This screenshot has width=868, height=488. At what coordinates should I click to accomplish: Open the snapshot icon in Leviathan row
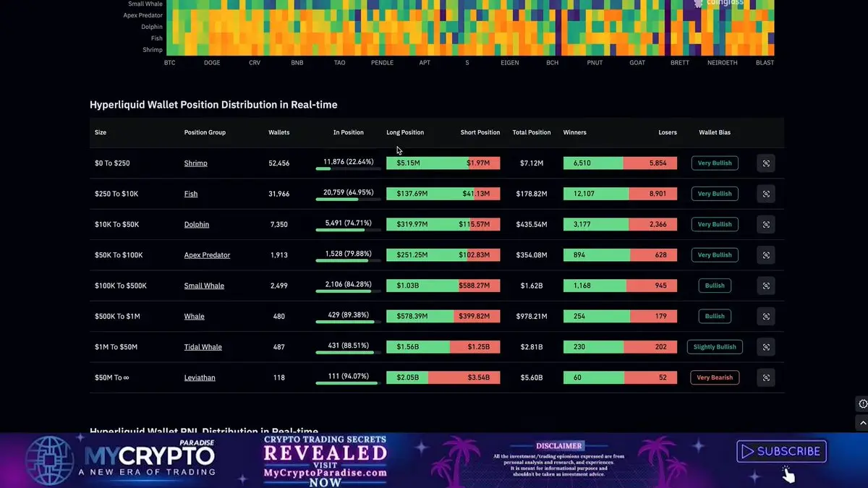pos(766,377)
